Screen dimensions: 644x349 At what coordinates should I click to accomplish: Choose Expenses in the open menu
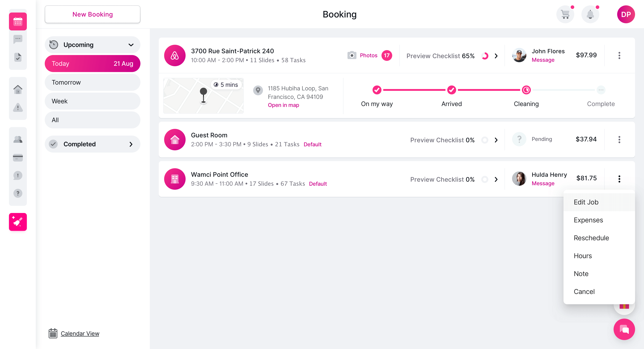pos(588,220)
